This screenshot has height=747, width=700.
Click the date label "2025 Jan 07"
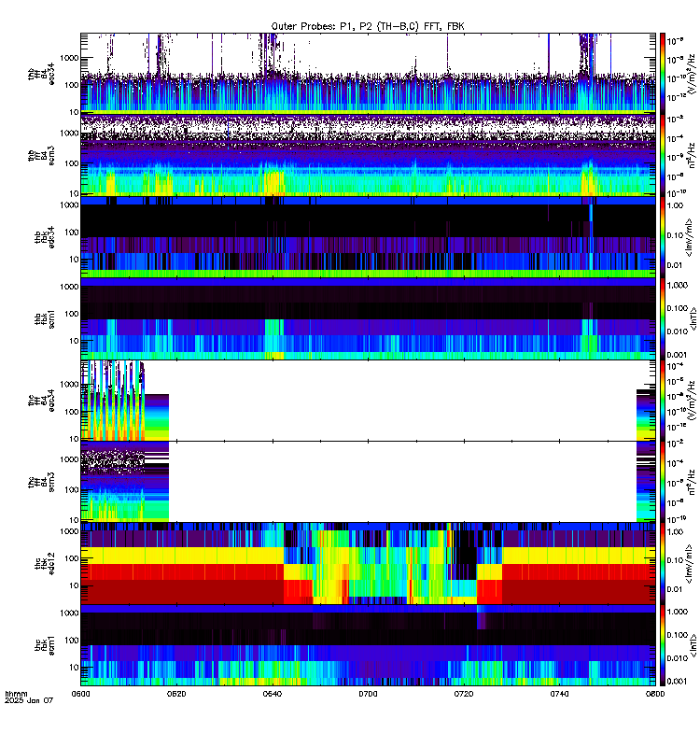tap(29, 701)
